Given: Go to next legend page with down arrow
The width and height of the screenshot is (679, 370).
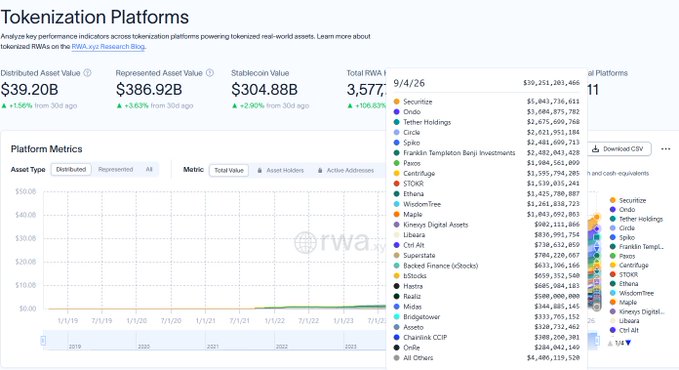Looking at the screenshot, I should [628, 343].
